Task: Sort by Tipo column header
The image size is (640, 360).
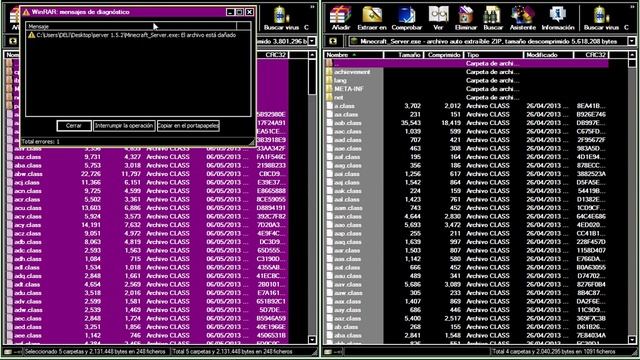Action: [493, 55]
